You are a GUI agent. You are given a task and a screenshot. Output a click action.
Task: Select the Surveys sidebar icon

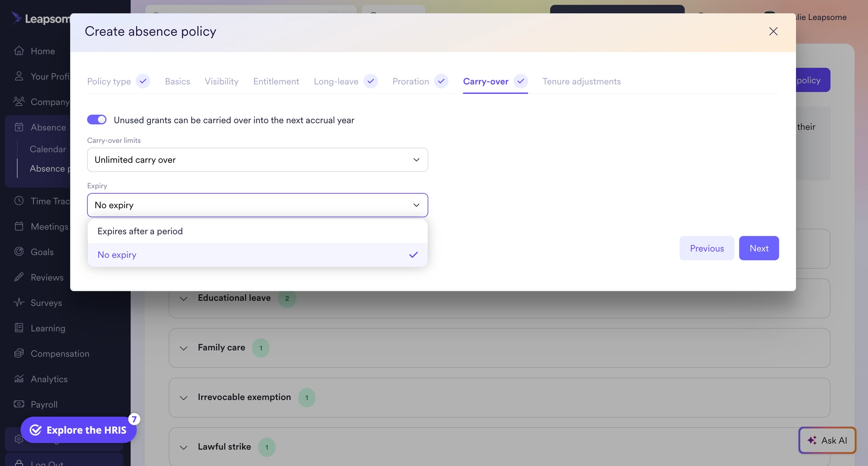[x=19, y=302]
